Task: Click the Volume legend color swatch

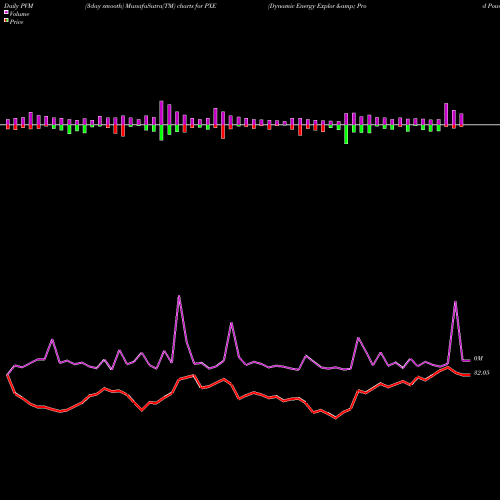Action: coord(6,12)
